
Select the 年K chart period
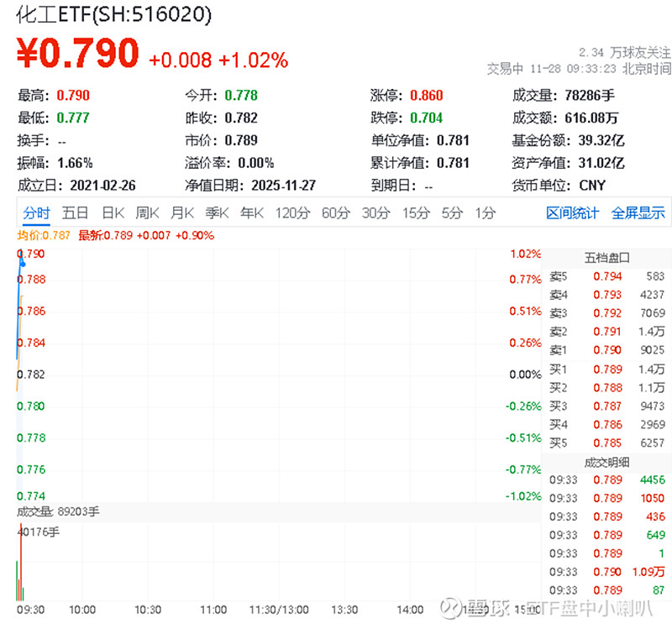[251, 213]
